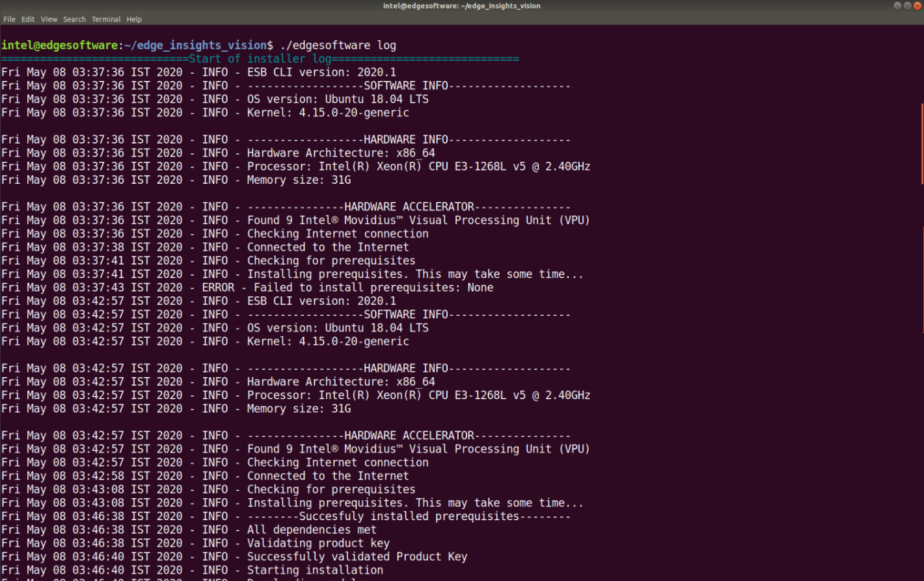This screenshot has width=924, height=581.
Task: Select the 03:42:57 'Memory size: 31G' line
Action: click(x=176, y=409)
